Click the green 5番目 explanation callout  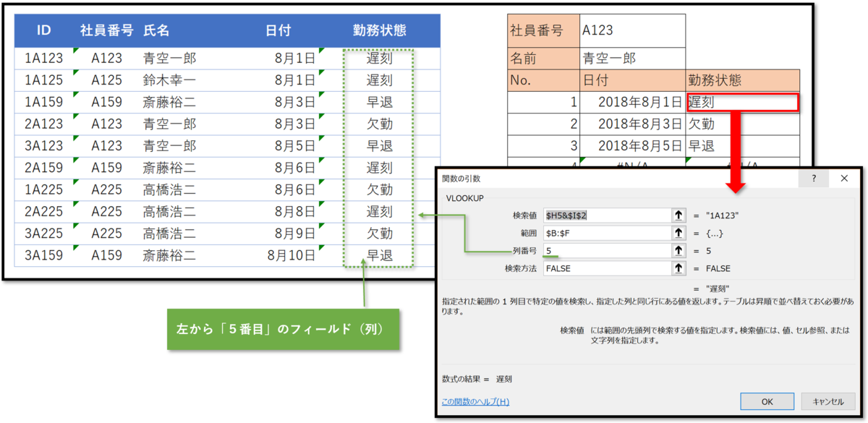tap(282, 329)
